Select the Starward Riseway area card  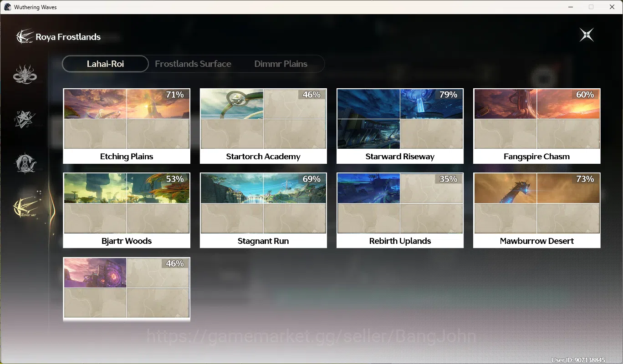400,126
